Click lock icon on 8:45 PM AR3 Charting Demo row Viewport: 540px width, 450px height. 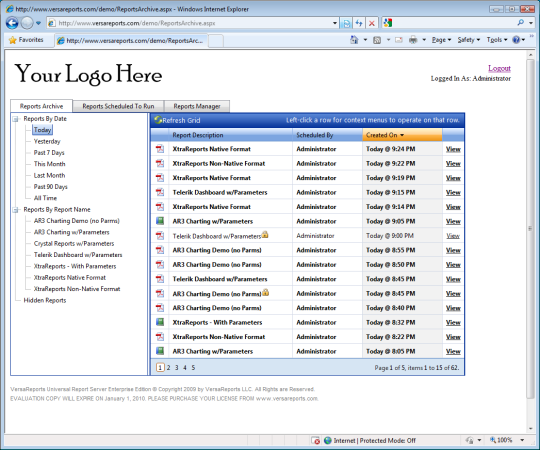[x=265, y=293]
